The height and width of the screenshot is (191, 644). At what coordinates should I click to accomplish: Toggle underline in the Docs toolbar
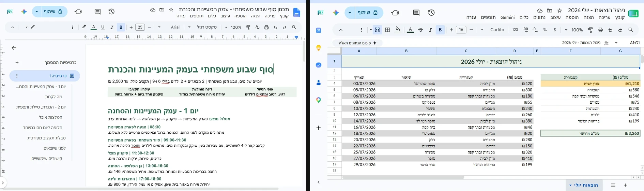[103, 27]
